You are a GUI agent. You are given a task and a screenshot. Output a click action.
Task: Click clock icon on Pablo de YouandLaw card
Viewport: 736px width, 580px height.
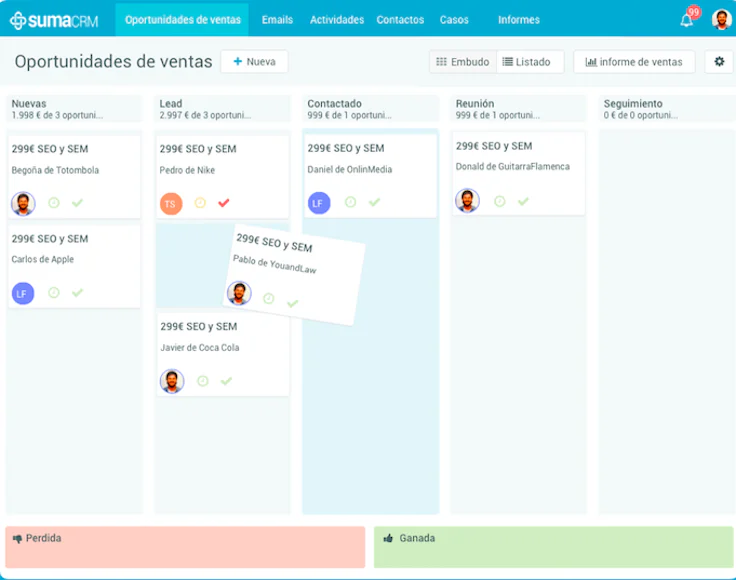(268, 298)
